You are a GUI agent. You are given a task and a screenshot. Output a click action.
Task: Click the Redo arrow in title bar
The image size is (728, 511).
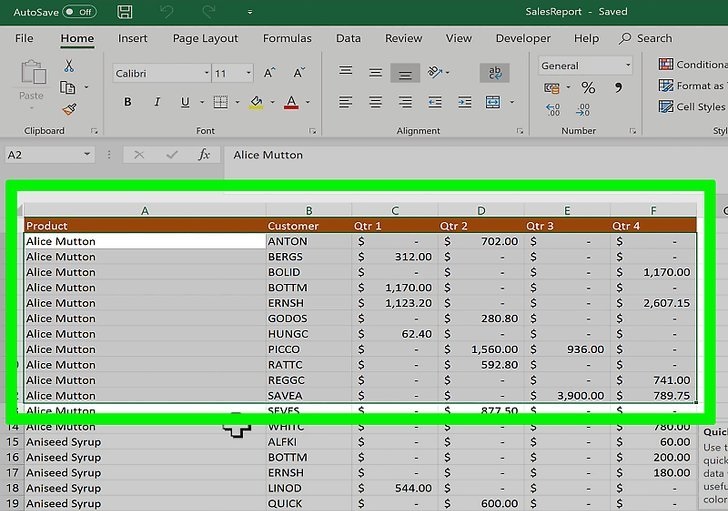tap(208, 12)
